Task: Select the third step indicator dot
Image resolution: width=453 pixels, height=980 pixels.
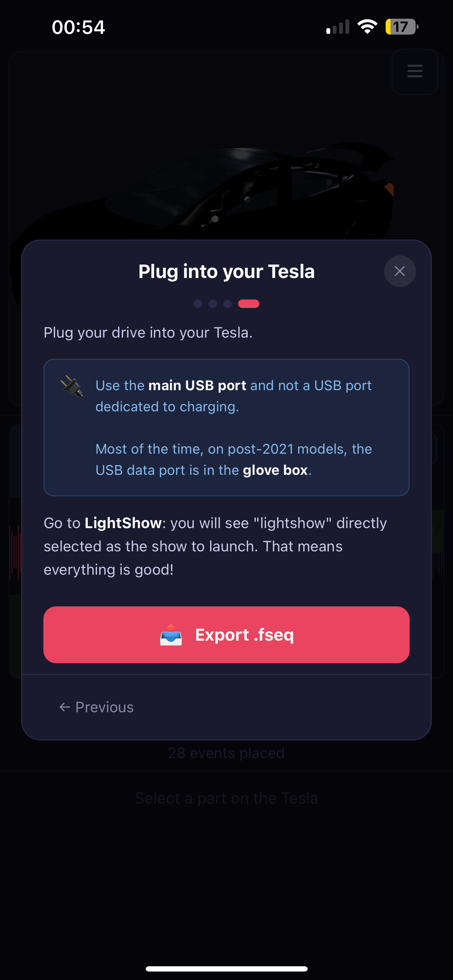Action: pyautogui.click(x=228, y=304)
